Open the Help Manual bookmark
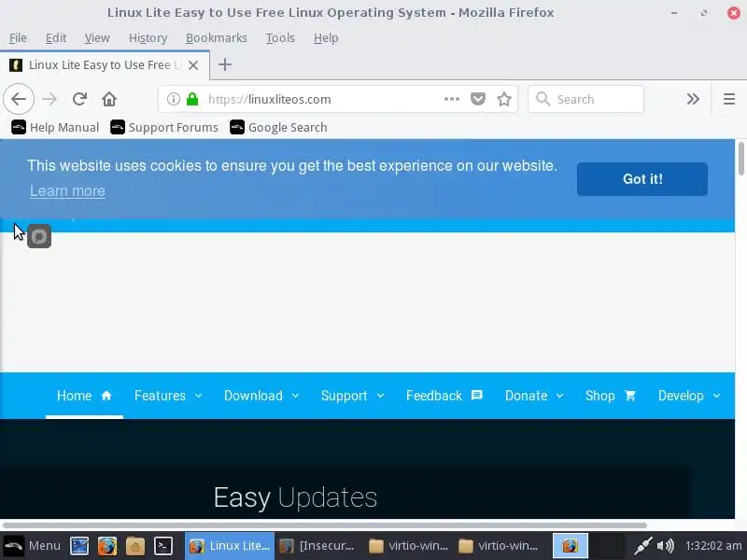 [55, 127]
